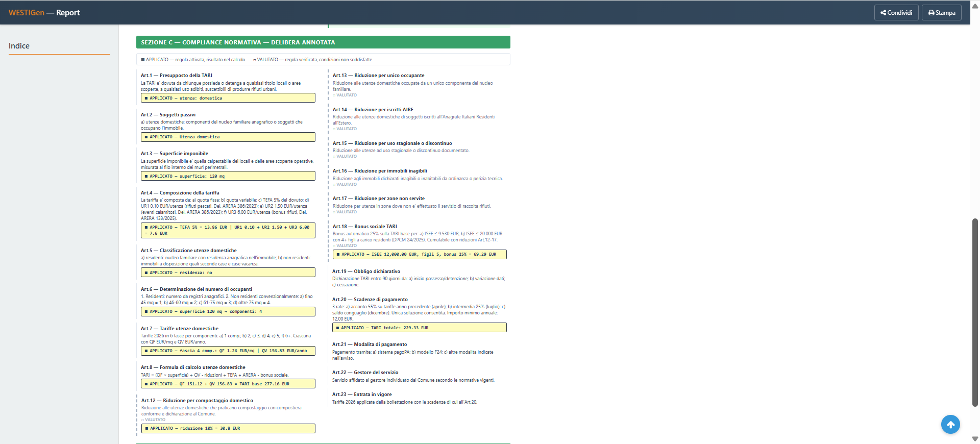Image resolution: width=980 pixels, height=444 pixels.
Task: Select heading Art.15 — Riduzione per uso stagionale
Action: pyautogui.click(x=393, y=143)
